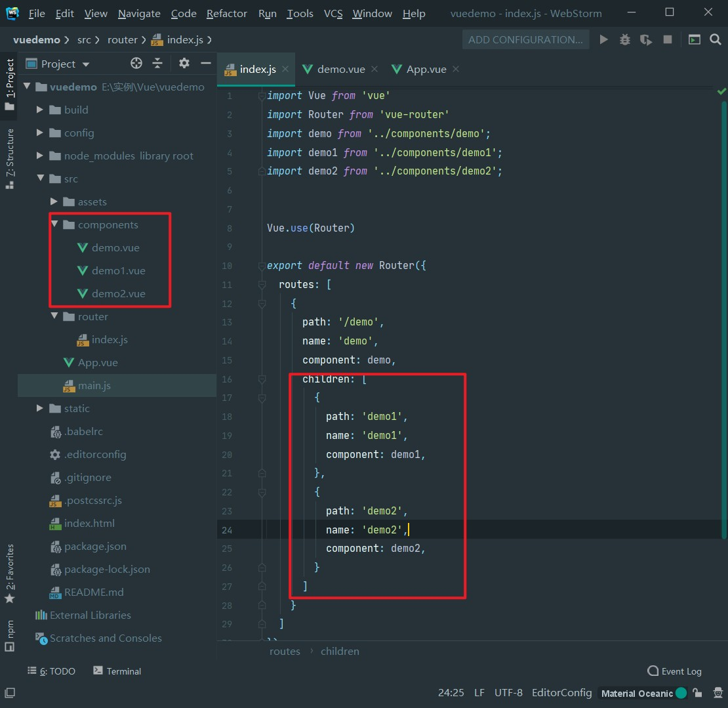The height and width of the screenshot is (708, 728).
Task: Click the UTF-8 encoding in status bar
Action: pyautogui.click(x=508, y=693)
